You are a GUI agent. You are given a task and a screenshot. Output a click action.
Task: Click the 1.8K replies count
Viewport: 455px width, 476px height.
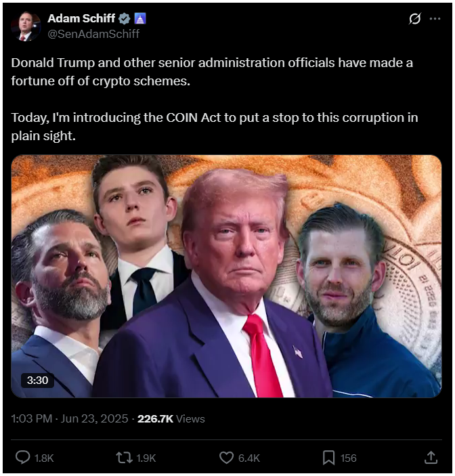pyautogui.click(x=44, y=458)
